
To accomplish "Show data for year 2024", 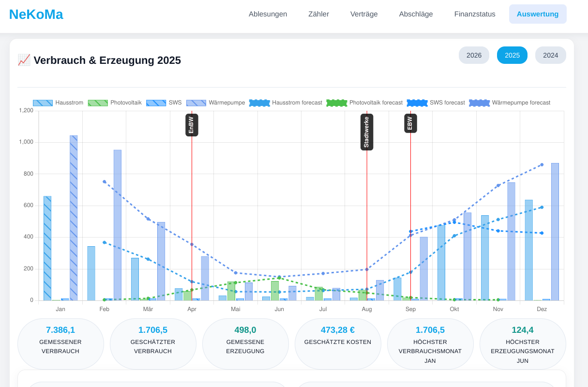I will pyautogui.click(x=550, y=55).
